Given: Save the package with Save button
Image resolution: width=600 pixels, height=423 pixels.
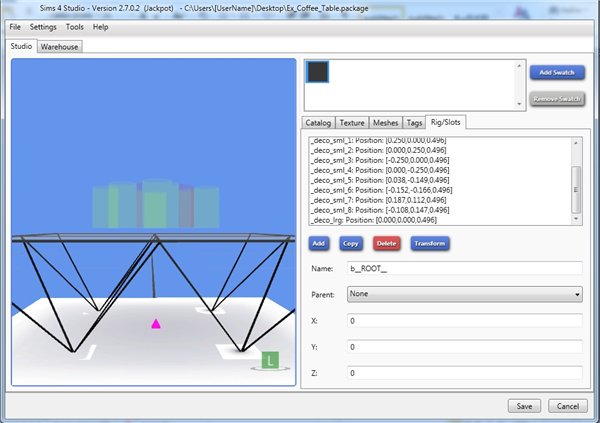Looking at the screenshot, I should 525,406.
